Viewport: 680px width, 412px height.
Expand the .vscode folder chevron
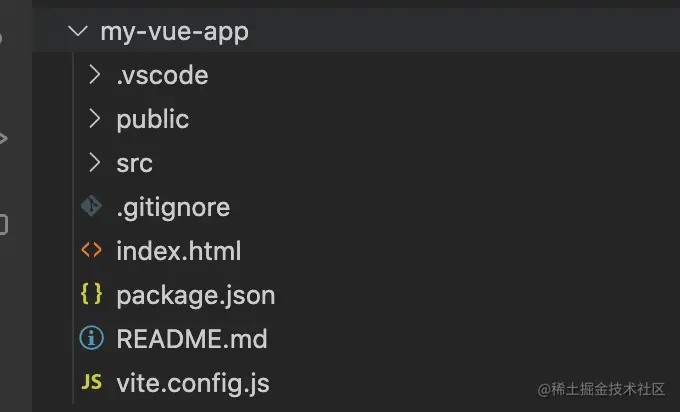pyautogui.click(x=94, y=75)
